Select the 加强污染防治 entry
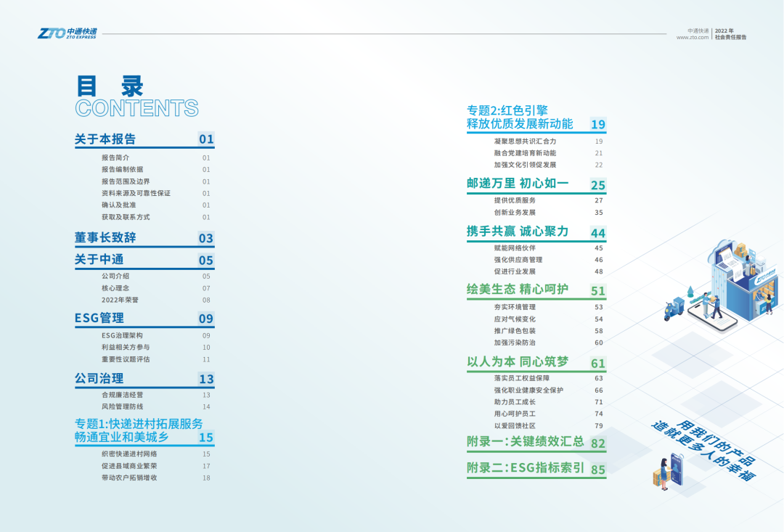 tap(515, 343)
